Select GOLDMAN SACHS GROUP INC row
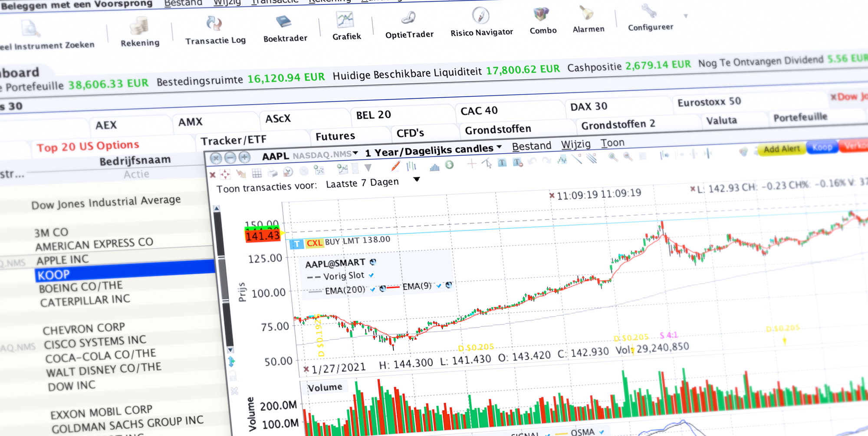Viewport: 868px width, 436px height. click(128, 424)
